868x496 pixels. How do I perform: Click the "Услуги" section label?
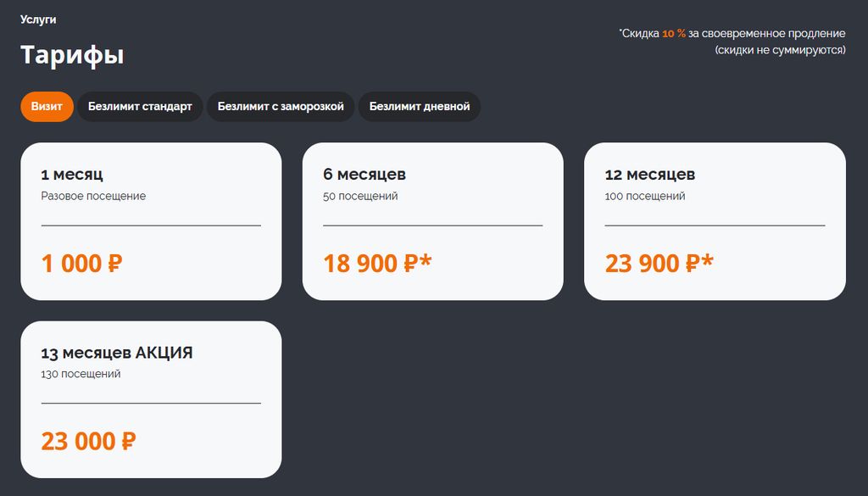point(38,20)
